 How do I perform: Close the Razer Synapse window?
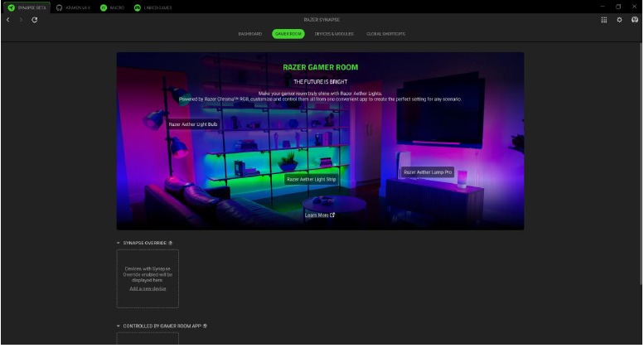pos(634,7)
